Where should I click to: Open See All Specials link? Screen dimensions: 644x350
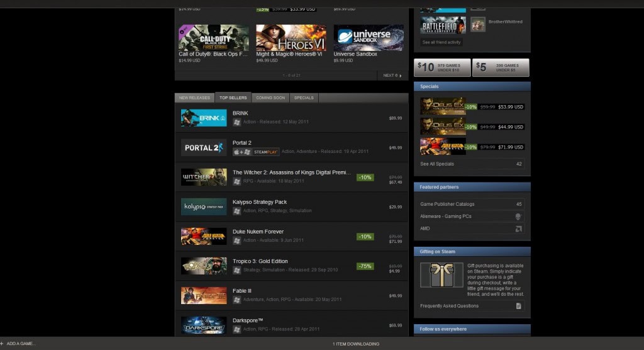472,164
